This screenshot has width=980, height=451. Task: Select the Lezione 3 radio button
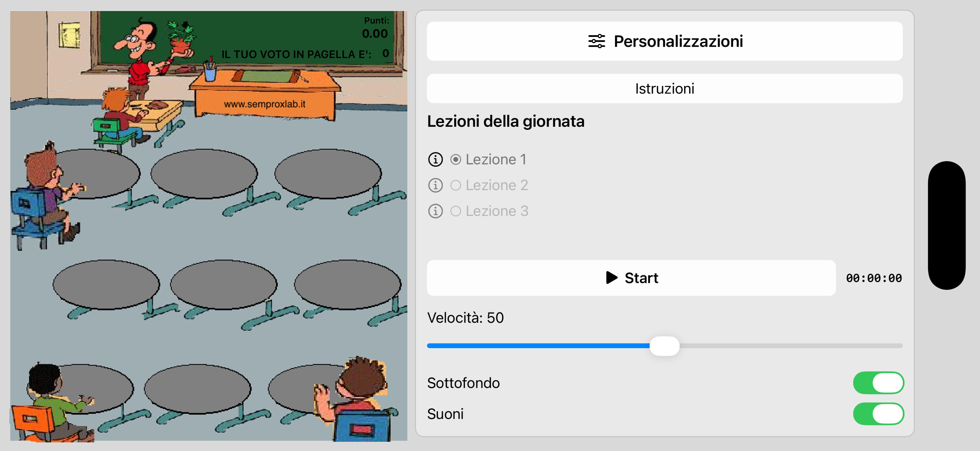pyautogui.click(x=455, y=211)
